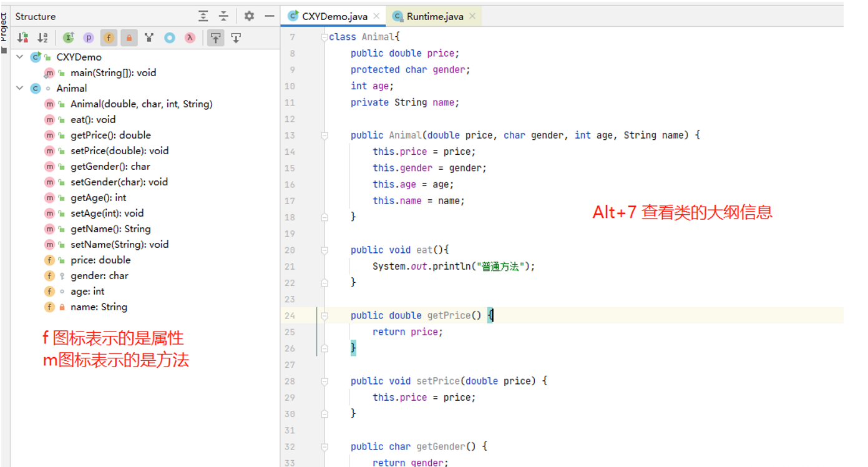Click the lock icon beside name: String
This screenshot has height=467, width=868.
pyautogui.click(x=62, y=307)
